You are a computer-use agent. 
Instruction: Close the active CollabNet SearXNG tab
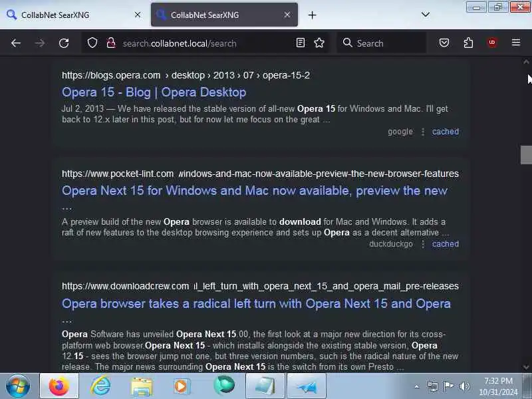pos(287,15)
